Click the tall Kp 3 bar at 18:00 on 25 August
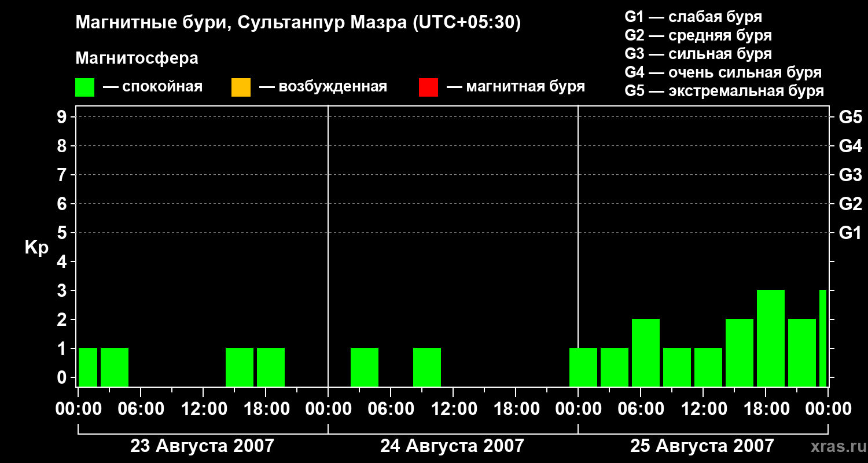Viewport: 868px width, 463px height. tap(770, 338)
